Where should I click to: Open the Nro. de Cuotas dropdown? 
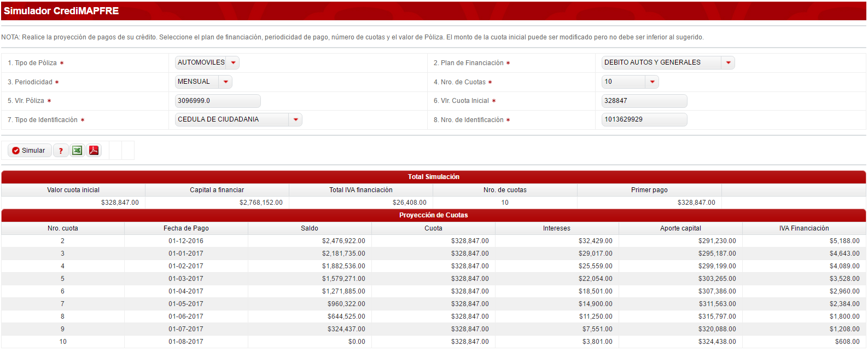[x=630, y=82]
